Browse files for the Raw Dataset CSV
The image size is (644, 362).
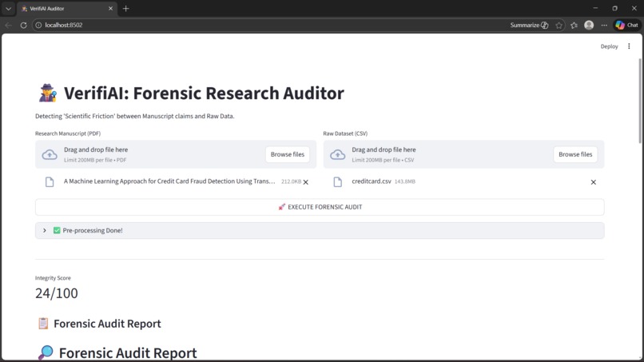[x=575, y=154]
